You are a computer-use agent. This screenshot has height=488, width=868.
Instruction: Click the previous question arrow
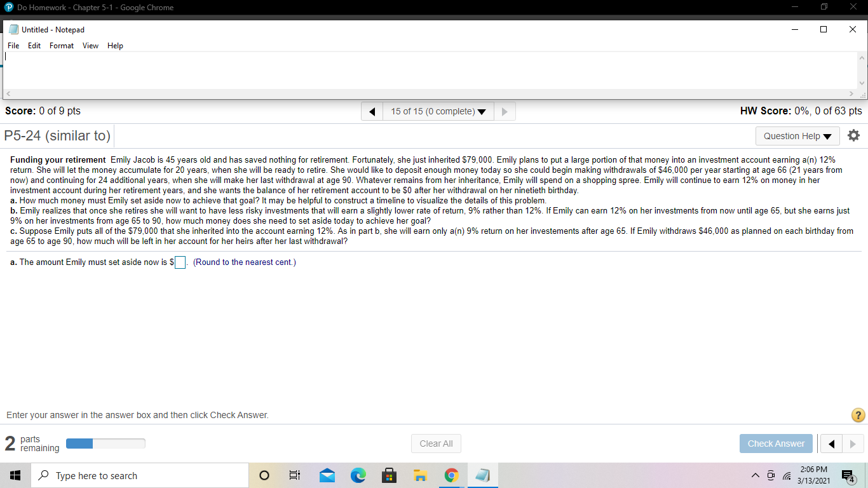click(x=372, y=111)
